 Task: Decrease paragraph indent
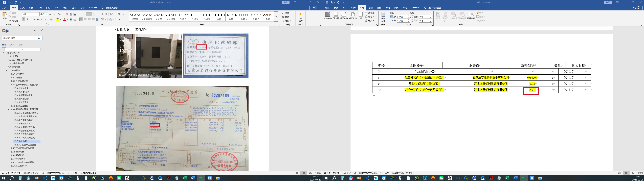102,14
